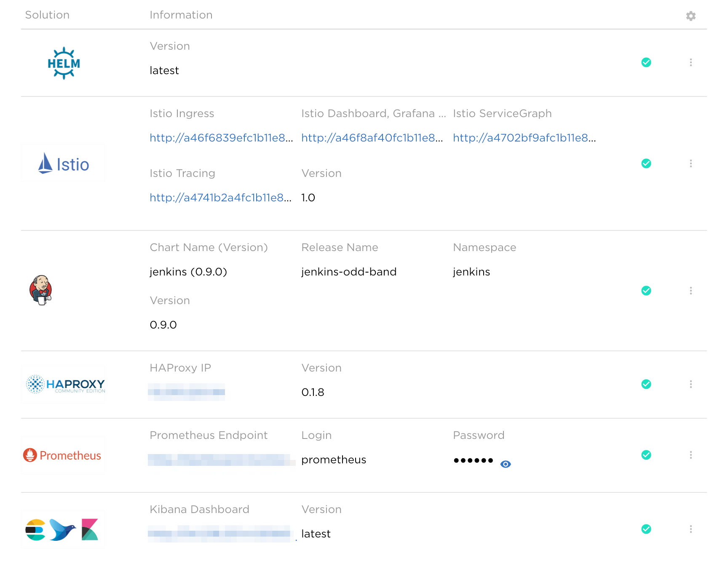
Task: Click the 'Namespace' label
Action: [x=484, y=247]
